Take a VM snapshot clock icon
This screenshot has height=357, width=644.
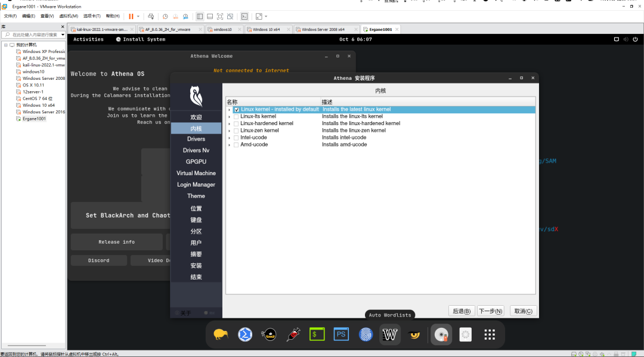165,17
